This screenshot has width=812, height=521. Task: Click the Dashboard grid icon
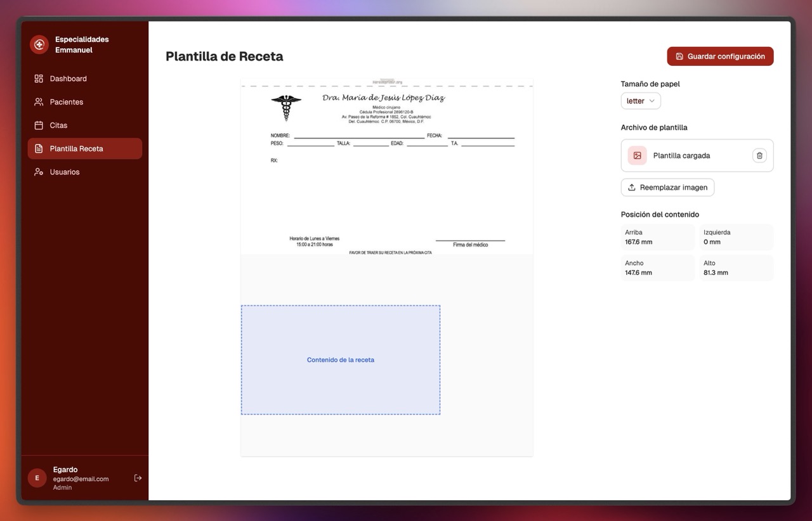point(39,79)
